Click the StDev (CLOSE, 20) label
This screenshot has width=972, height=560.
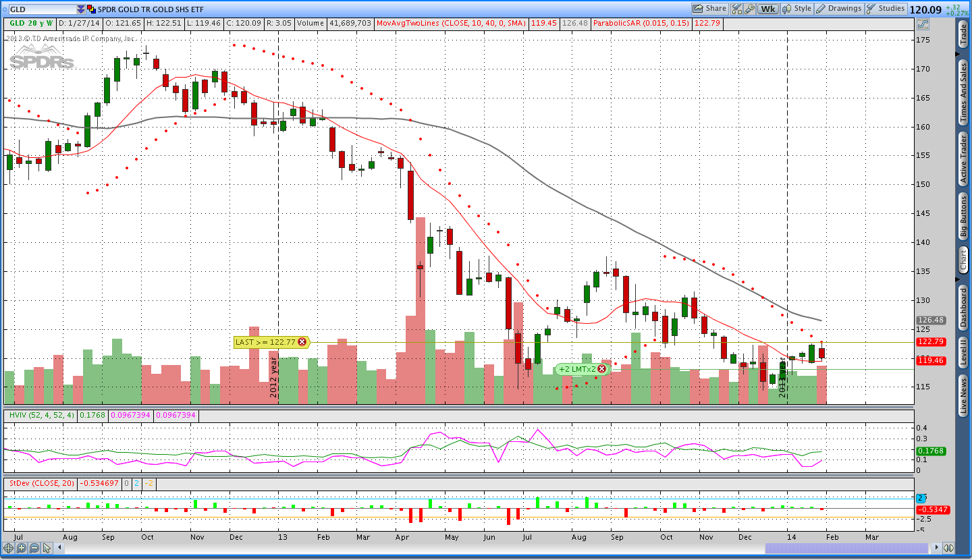pyautogui.click(x=41, y=483)
